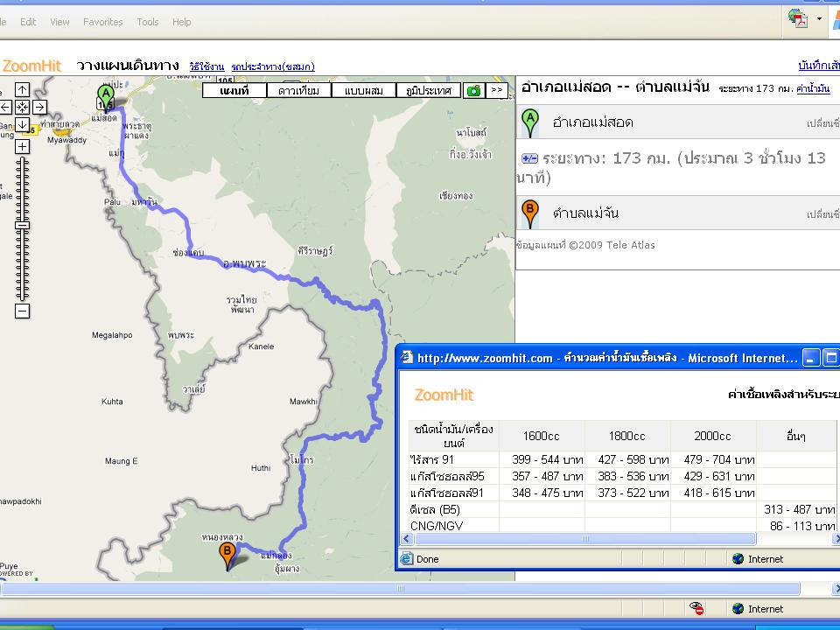840x630 pixels.
Task: Collapse side panel with >> button
Action: pos(496,90)
